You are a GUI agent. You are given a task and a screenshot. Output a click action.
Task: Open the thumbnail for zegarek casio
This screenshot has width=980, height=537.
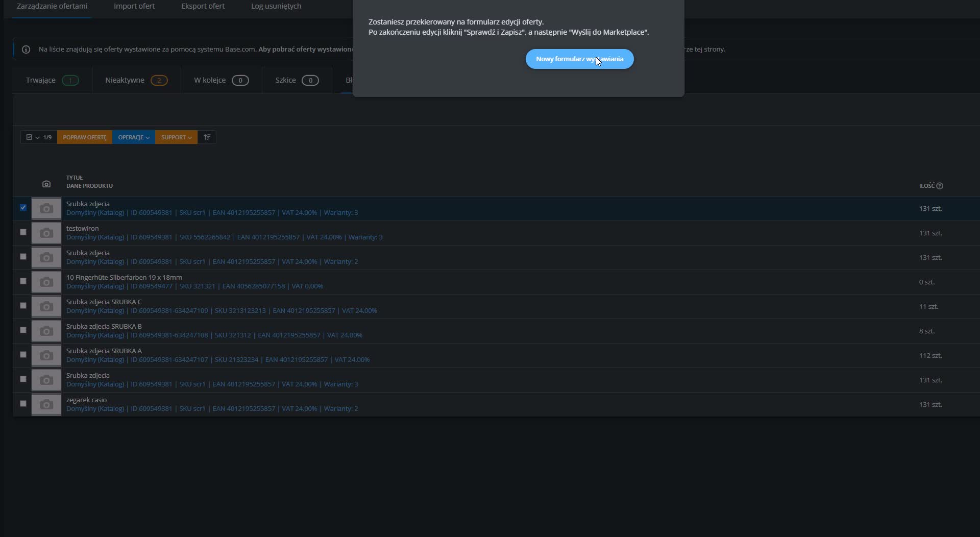pos(46,404)
